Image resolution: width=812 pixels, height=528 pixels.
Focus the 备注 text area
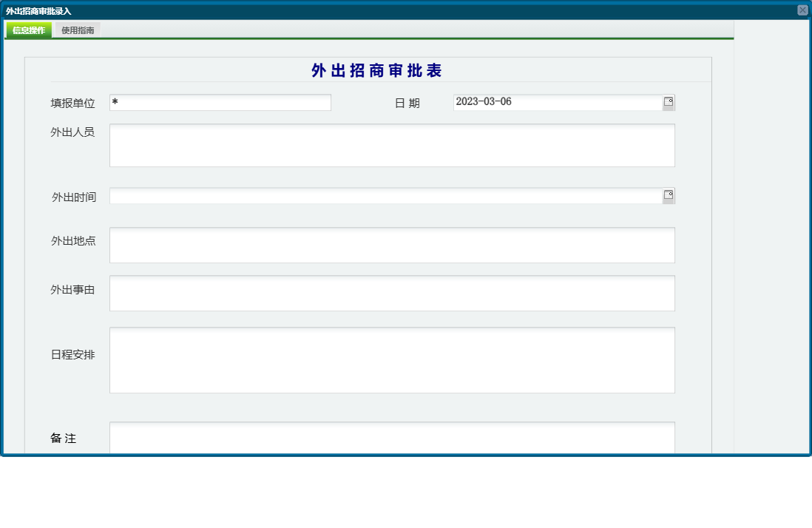pyautogui.click(x=392, y=438)
